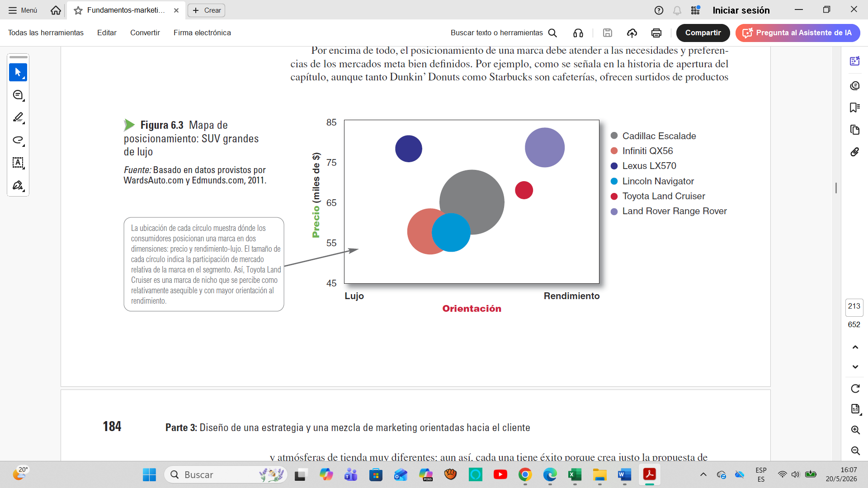Click the cloud upload icon
The image size is (868, 488).
click(632, 33)
